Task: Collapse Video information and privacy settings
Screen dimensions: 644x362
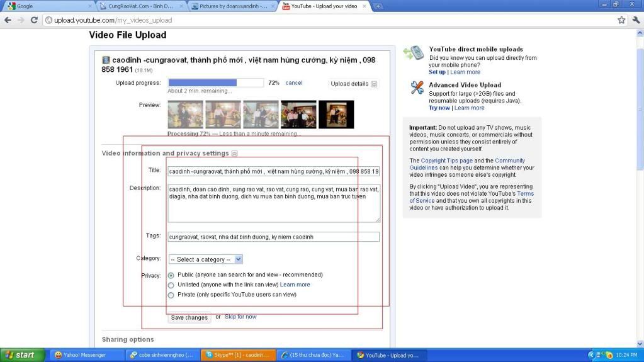Action: point(234,153)
